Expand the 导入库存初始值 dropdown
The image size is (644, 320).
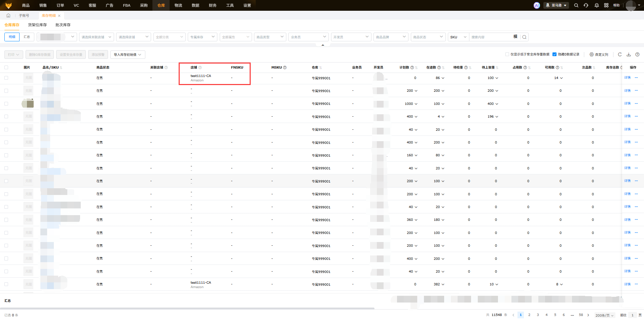pos(128,54)
